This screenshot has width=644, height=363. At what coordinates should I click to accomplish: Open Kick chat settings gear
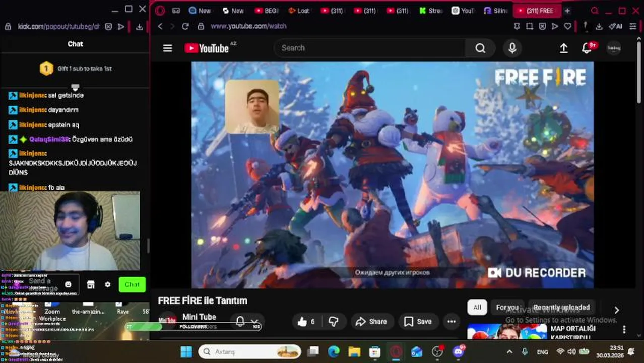click(107, 284)
